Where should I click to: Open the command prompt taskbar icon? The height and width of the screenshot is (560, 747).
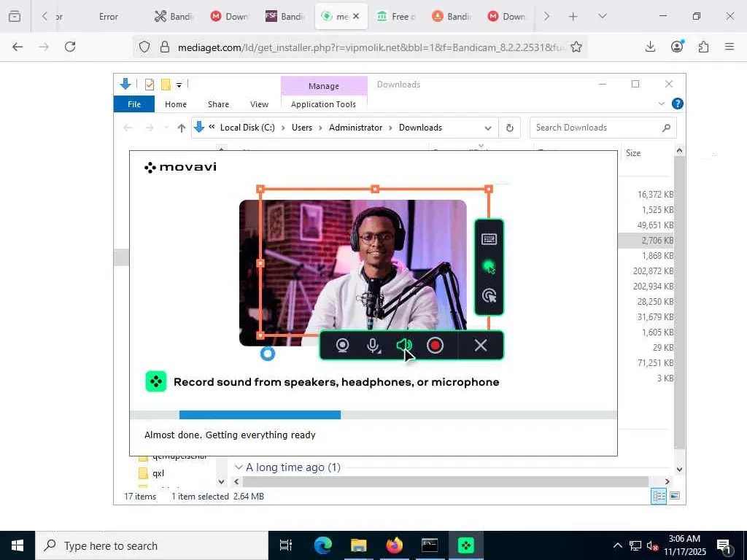click(430, 545)
